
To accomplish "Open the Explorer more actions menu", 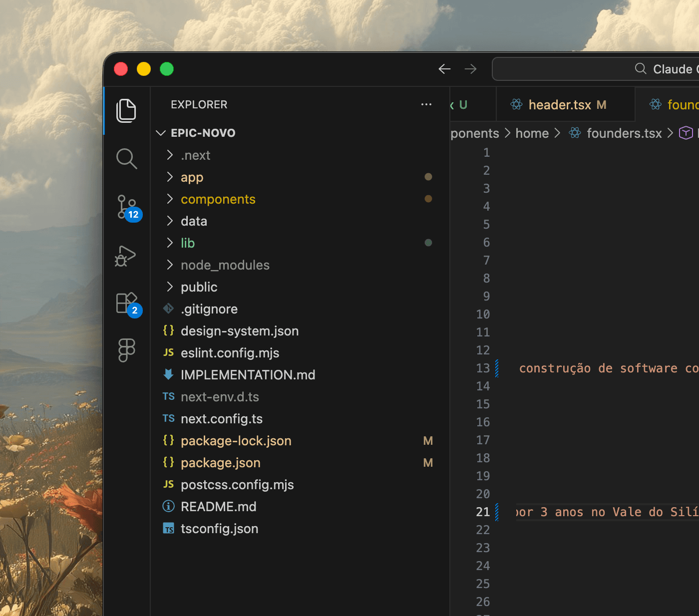I will (x=426, y=104).
